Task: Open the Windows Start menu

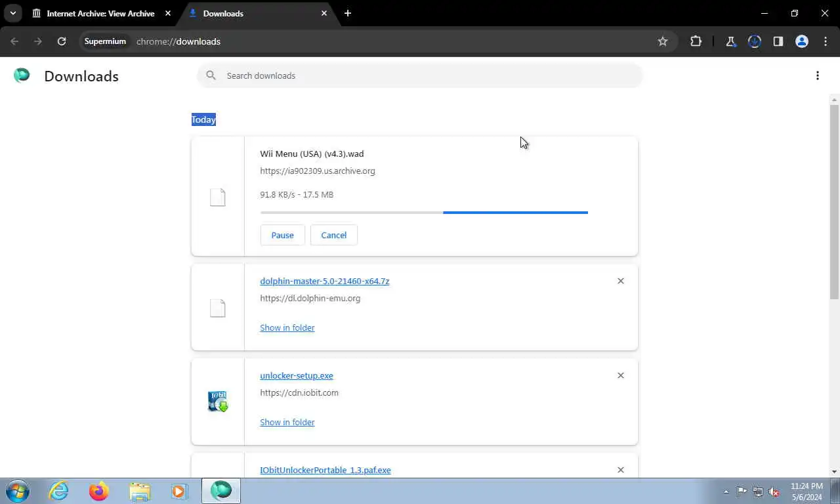Action: (17, 491)
